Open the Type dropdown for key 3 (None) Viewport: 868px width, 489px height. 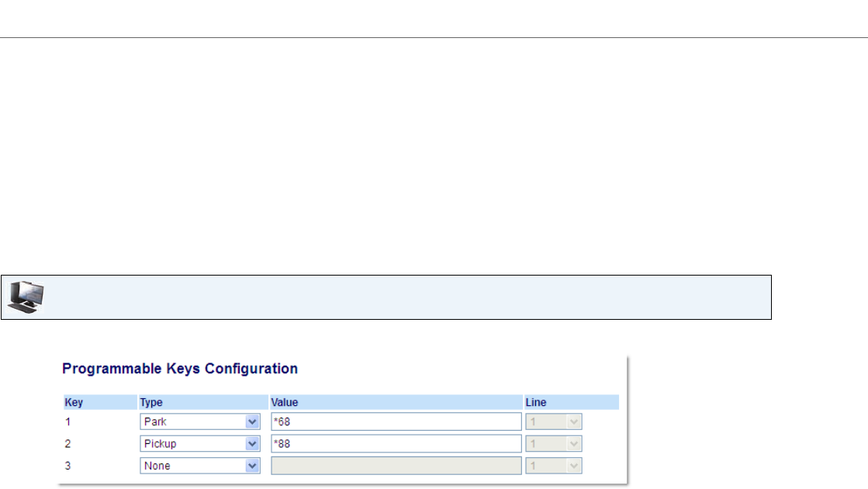[x=200, y=466]
